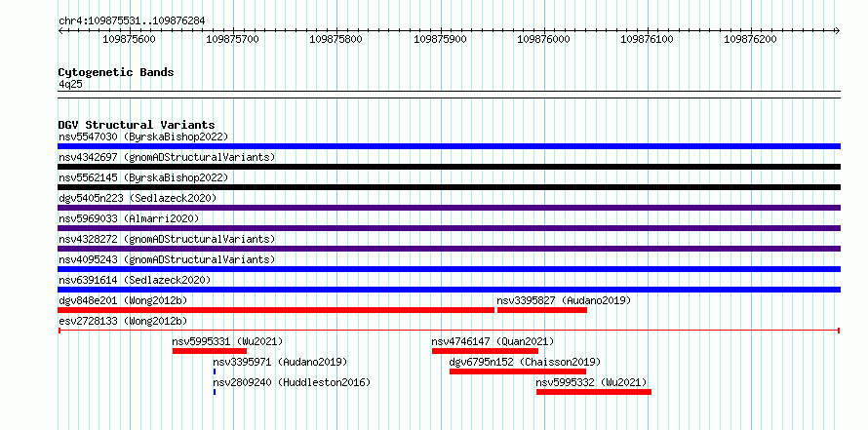
Task: Click dgv5405n223 (Sedlazeck2020) label
Action: coord(138,198)
